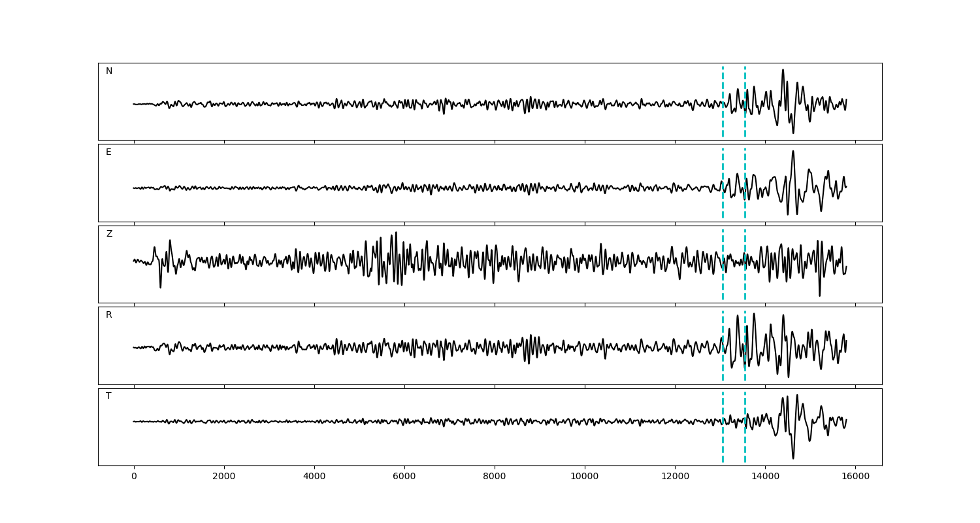
Task: Select the left dashed cyan marker in Z panel
Action: click(723, 288)
